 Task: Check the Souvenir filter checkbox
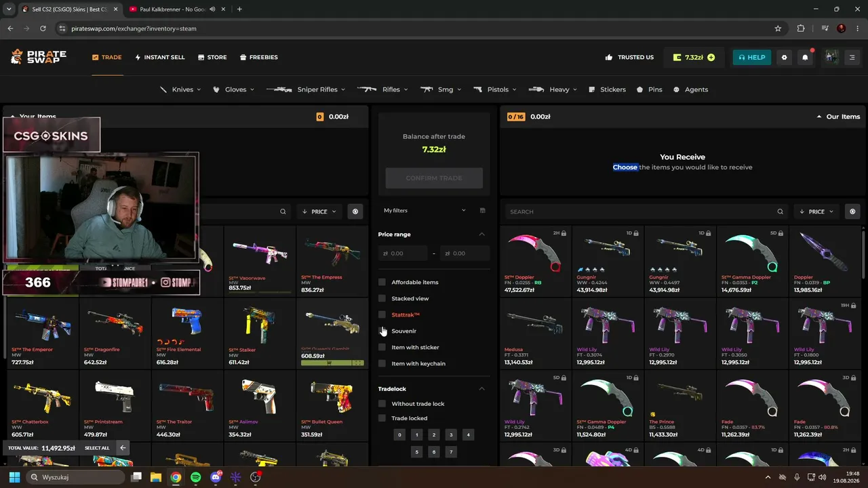(x=382, y=331)
